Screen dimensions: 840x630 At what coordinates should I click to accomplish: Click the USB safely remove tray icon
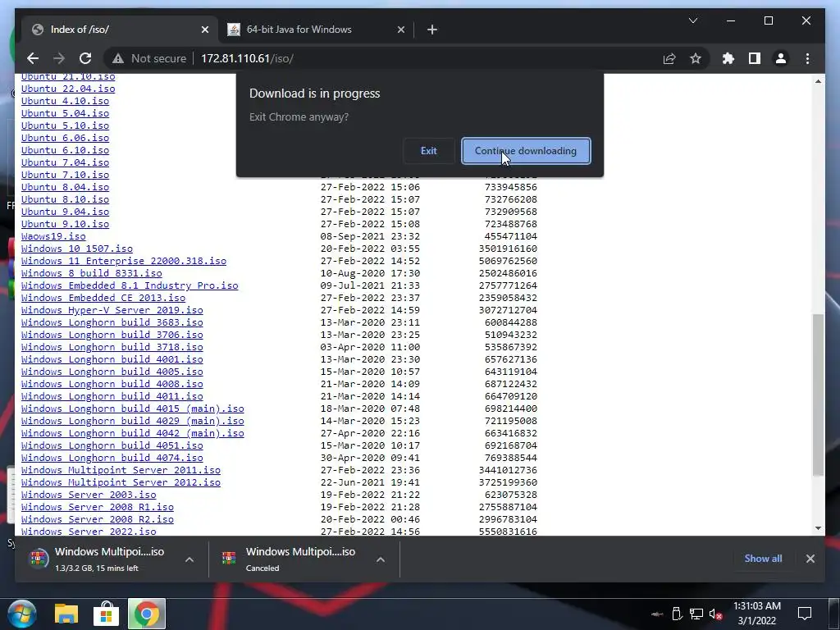(x=677, y=614)
